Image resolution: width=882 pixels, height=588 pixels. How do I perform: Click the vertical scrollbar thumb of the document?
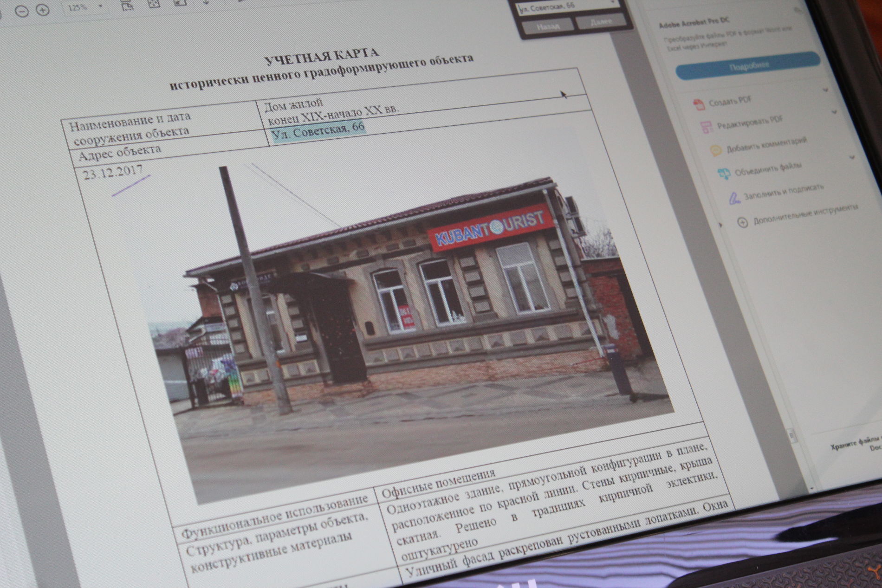[792, 435]
